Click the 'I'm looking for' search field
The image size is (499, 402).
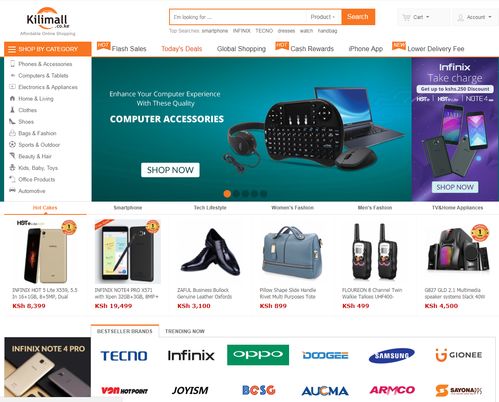pos(238,17)
